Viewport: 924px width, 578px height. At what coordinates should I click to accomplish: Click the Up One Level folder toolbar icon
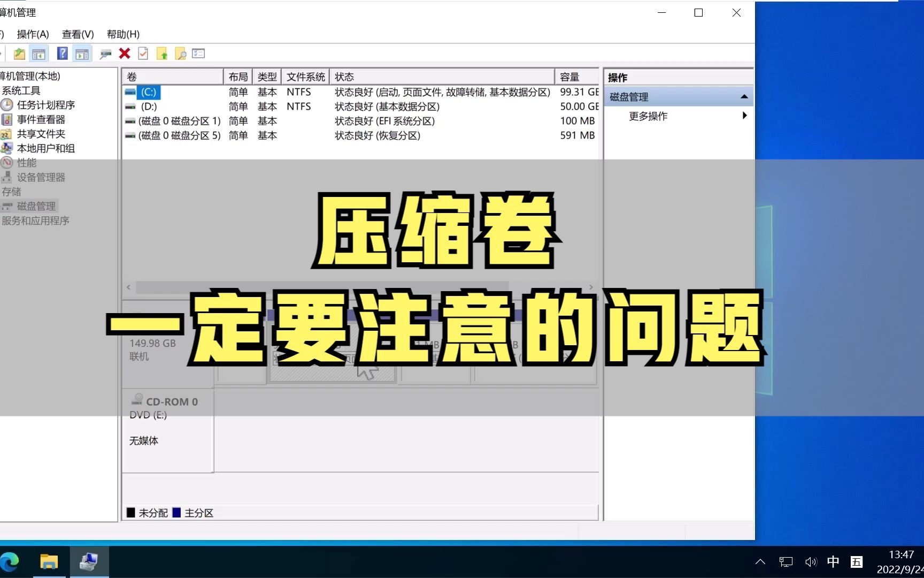19,54
